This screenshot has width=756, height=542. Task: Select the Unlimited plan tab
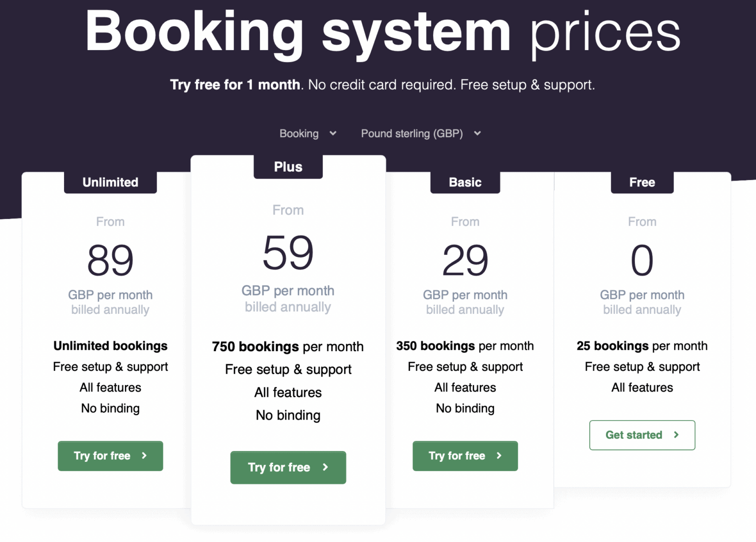tap(110, 182)
